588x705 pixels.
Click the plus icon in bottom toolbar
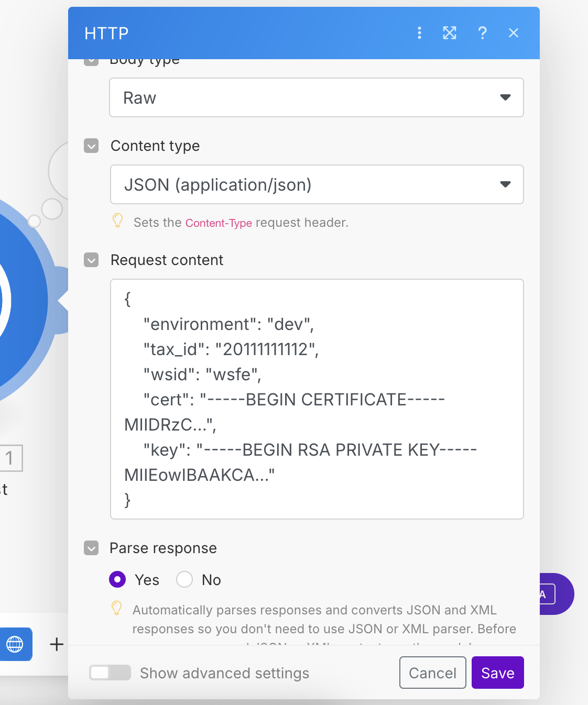coord(57,644)
